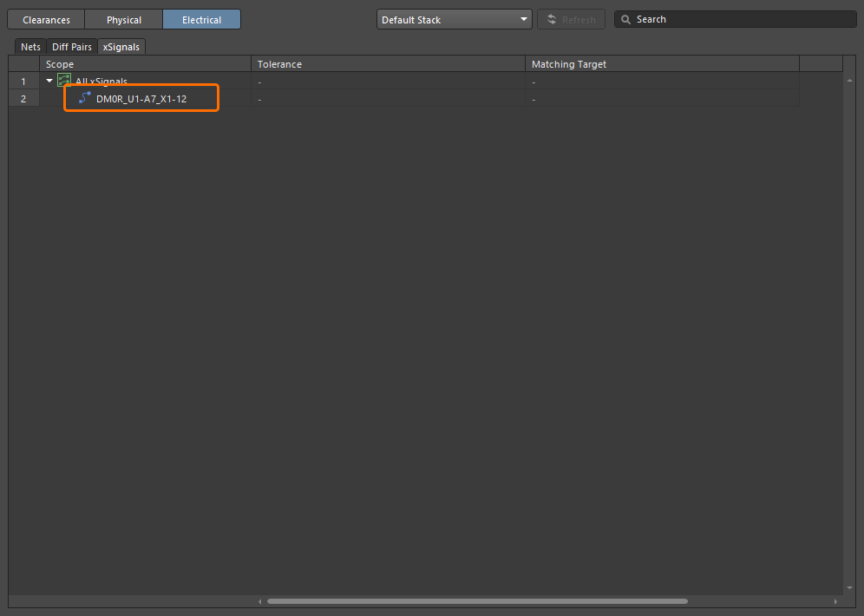
Task: Select the xSignals tab
Action: point(121,47)
